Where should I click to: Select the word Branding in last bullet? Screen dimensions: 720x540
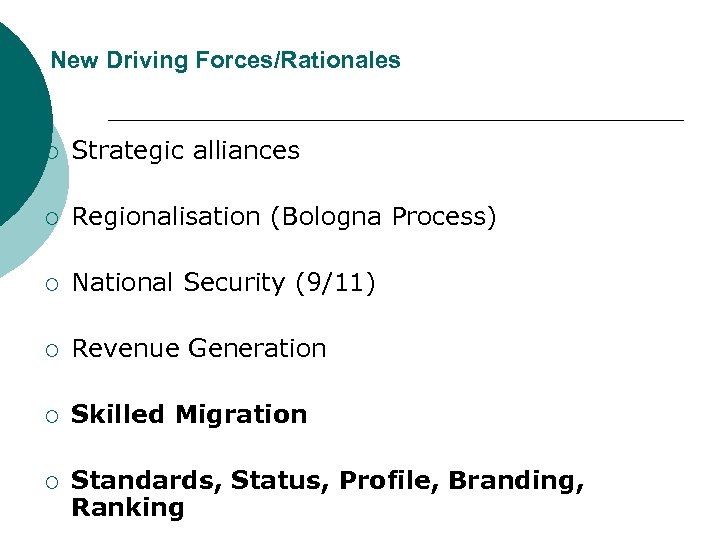516,481
